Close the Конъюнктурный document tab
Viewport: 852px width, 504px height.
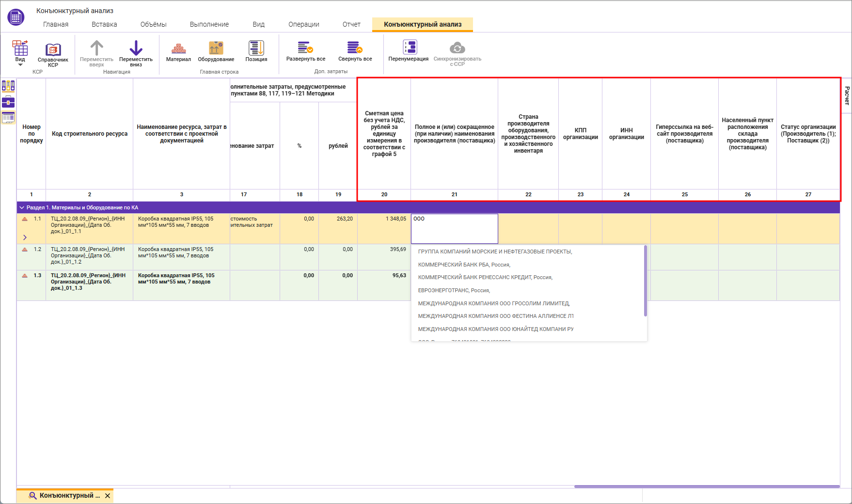108,496
